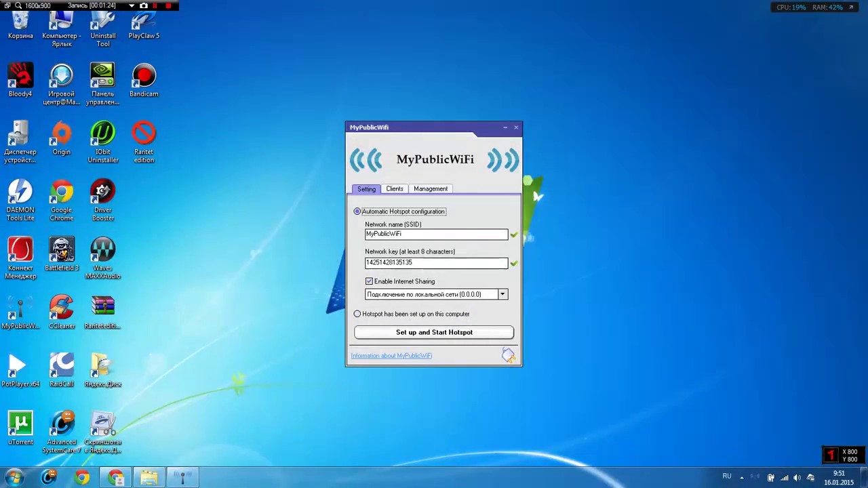Switch to MyPublicWiFi taskbar button
The height and width of the screenshot is (488, 868).
[183, 477]
